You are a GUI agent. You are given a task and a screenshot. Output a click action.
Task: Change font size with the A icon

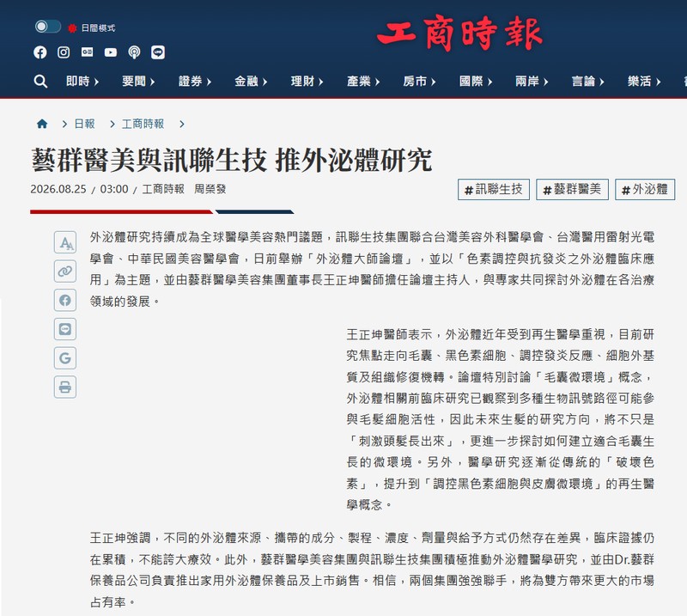pyautogui.click(x=65, y=242)
